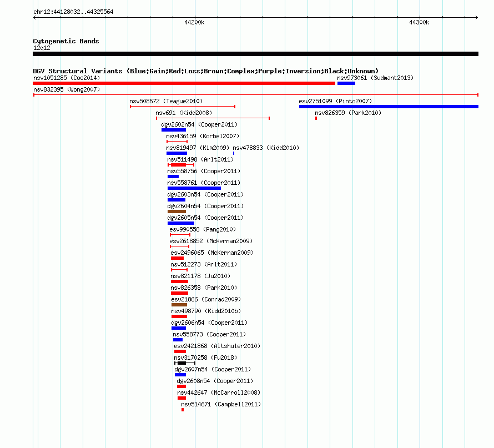Click the DGV Structural Variants track title
Image resolution: width=494 pixels, height=448 pixels.
205,71
